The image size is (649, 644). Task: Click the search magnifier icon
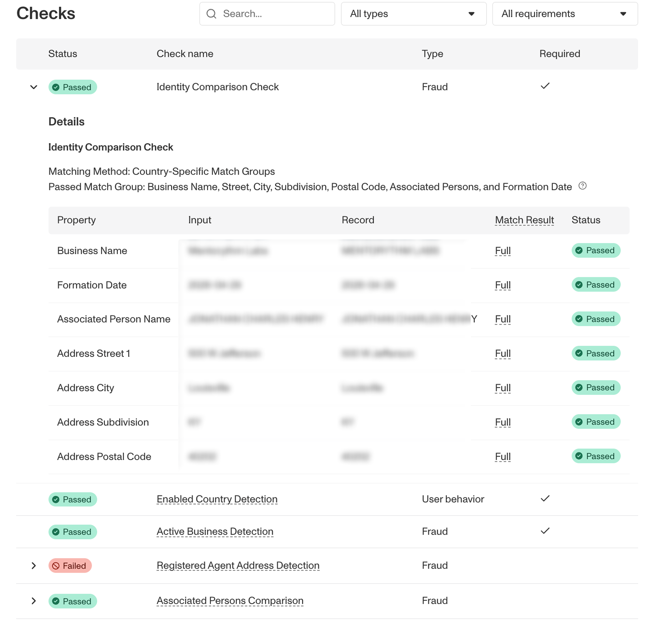click(211, 14)
